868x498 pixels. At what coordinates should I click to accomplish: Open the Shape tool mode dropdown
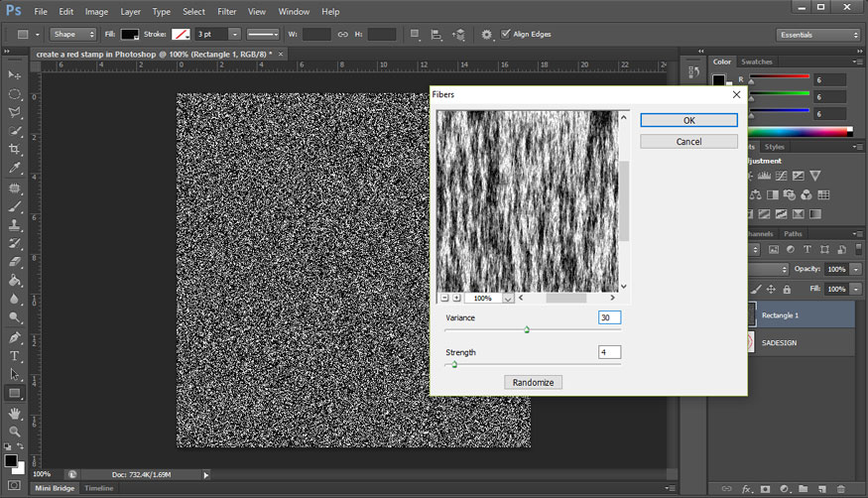click(x=75, y=35)
